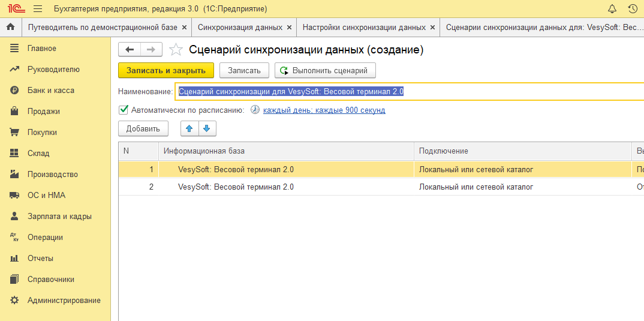Open the Администрирование section
This screenshot has height=321, width=644.
[64, 300]
